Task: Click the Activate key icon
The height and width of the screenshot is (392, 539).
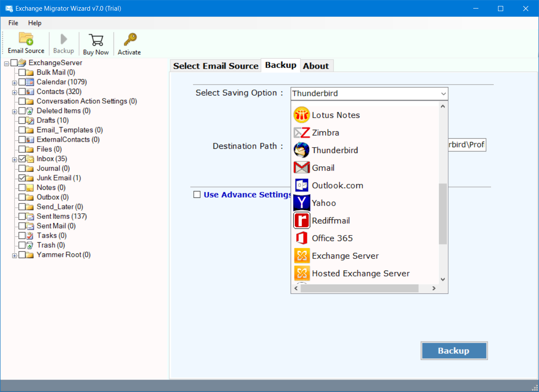Action: tap(130, 40)
